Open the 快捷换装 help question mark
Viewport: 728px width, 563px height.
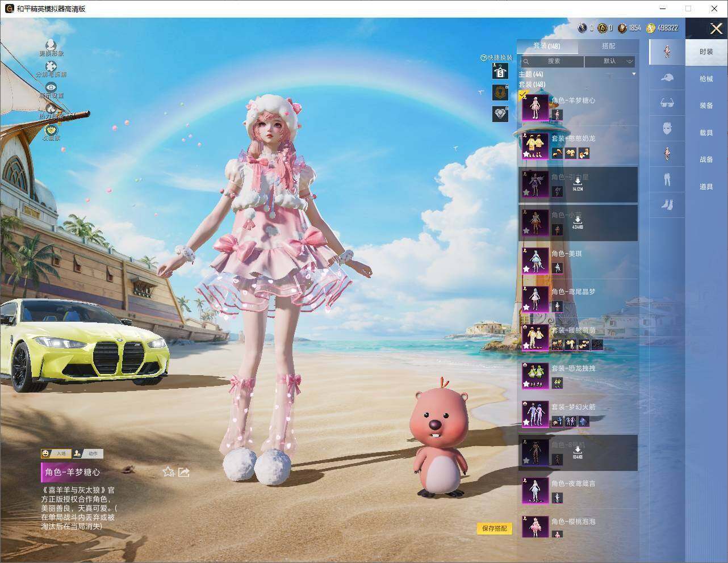click(484, 57)
